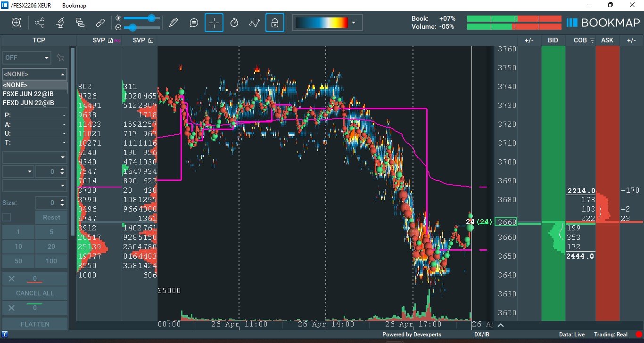Open the OFF dropdown in TCP panel
The height and width of the screenshot is (343, 644).
point(27,57)
